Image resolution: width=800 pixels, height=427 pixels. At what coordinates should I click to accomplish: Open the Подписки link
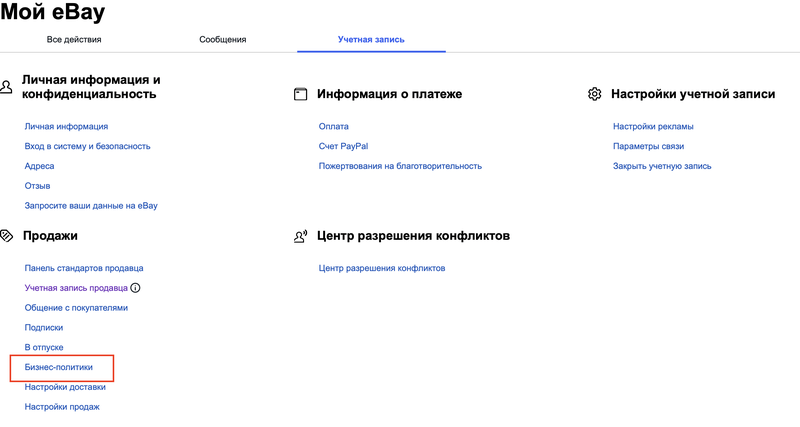tap(44, 328)
